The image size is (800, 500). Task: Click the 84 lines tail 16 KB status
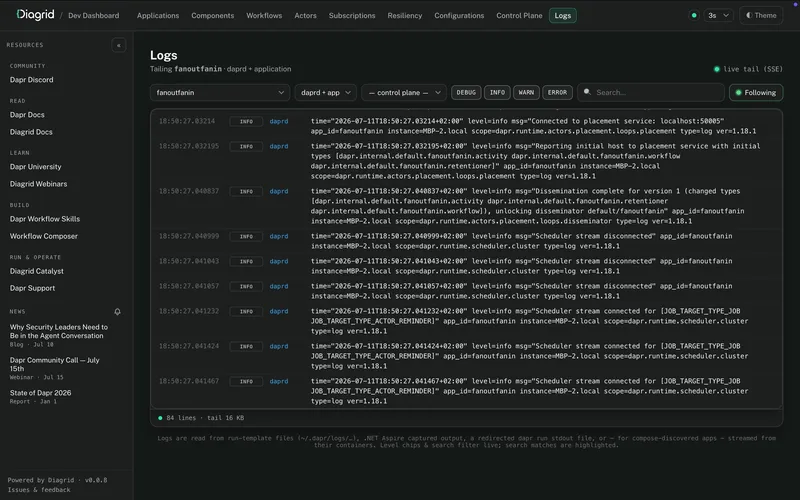click(x=201, y=418)
